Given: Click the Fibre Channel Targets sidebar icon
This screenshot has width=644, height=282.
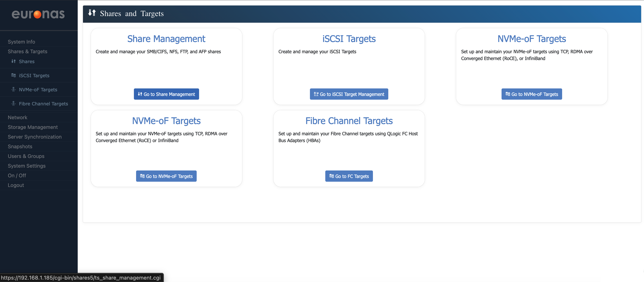Looking at the screenshot, I should coord(14,103).
